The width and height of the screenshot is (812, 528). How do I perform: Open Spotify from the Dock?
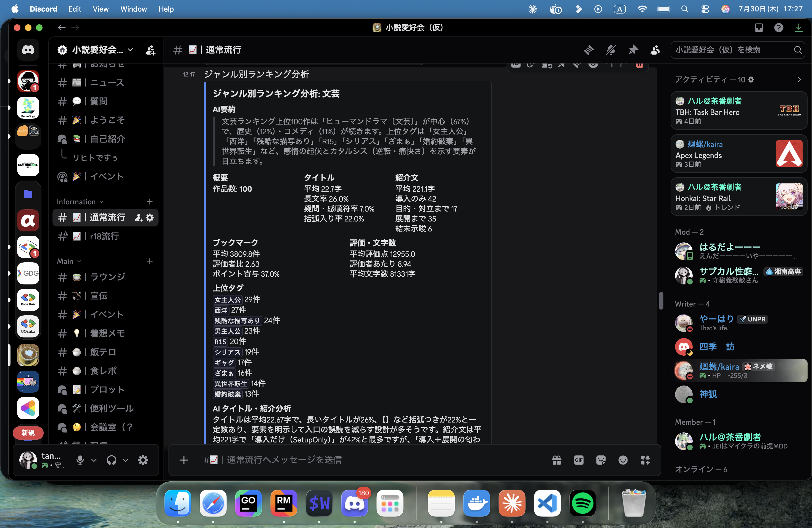point(582,503)
